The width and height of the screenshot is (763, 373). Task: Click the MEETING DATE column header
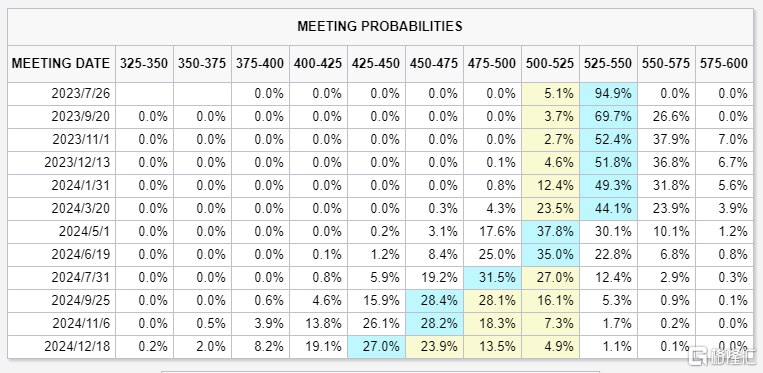coord(61,63)
